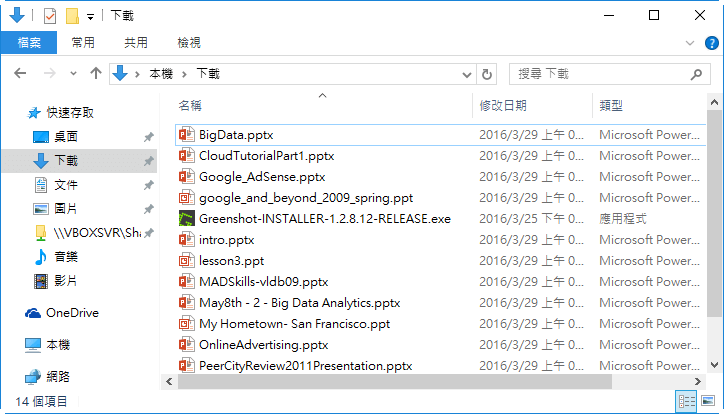
Task: Go back with the Back arrow
Action: (20, 73)
